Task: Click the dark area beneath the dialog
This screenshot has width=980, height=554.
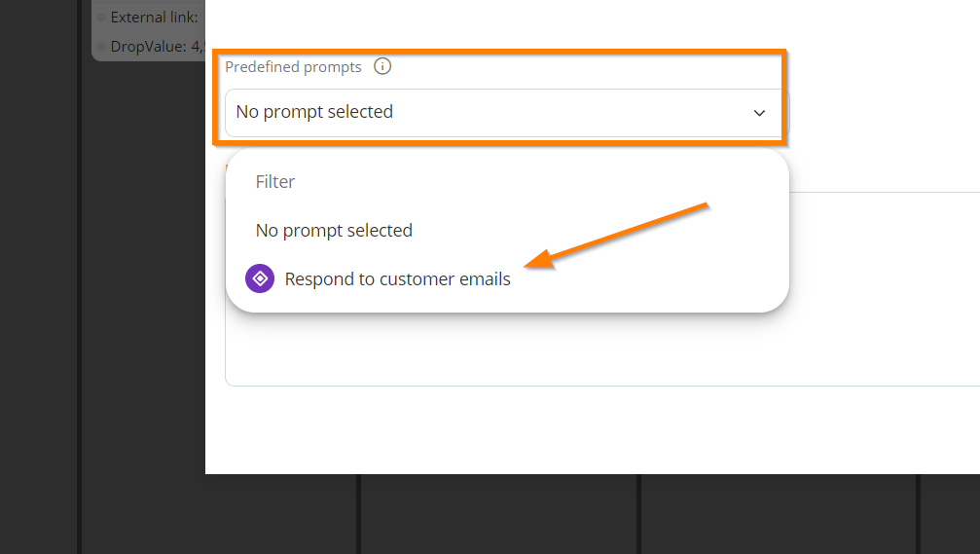Action: 500,514
